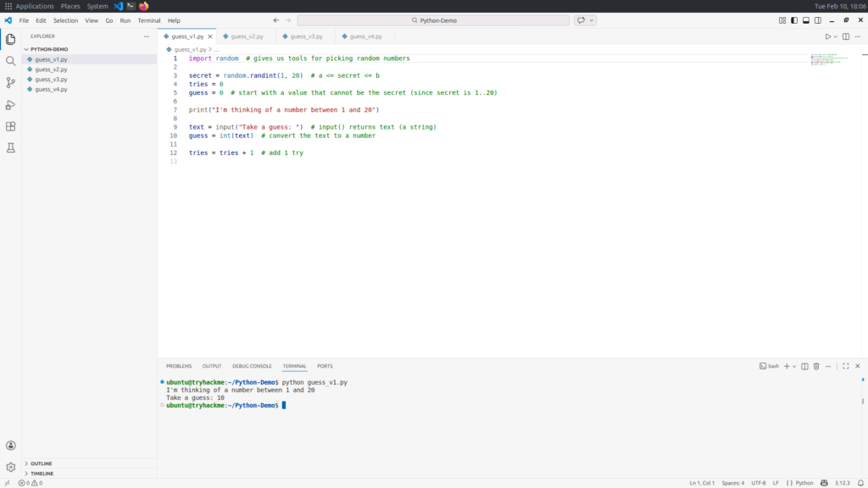Image resolution: width=868 pixels, height=488 pixels.
Task: Click the Spaces: 4 indentation setting
Action: pos(732,483)
